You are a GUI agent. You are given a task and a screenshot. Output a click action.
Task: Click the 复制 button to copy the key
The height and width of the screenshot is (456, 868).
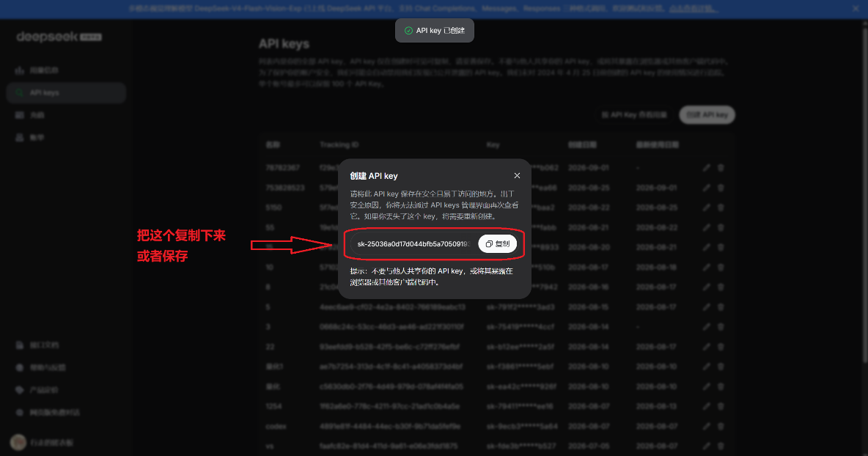point(498,244)
